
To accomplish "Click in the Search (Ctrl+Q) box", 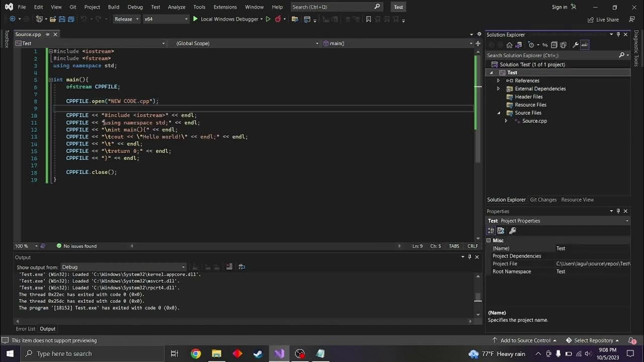I will (x=336, y=7).
